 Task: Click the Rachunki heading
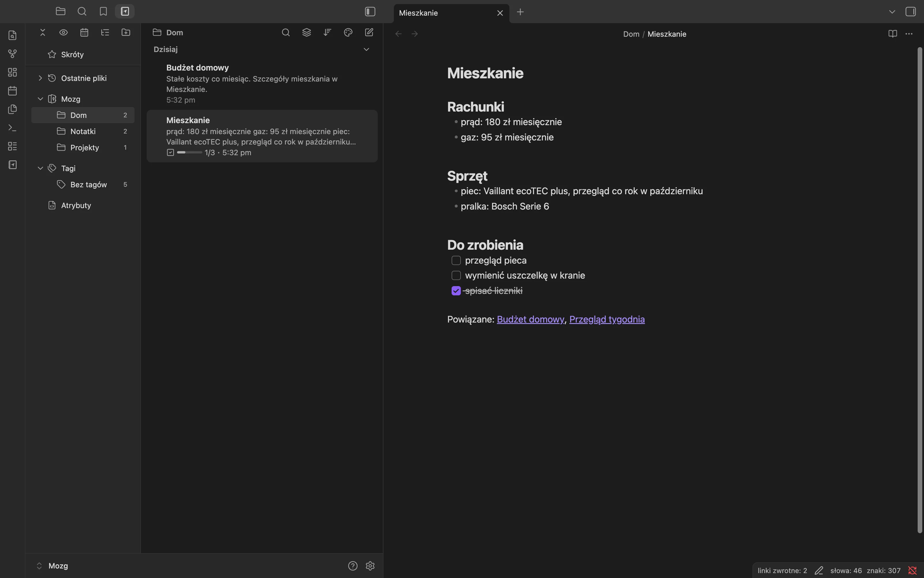475,107
